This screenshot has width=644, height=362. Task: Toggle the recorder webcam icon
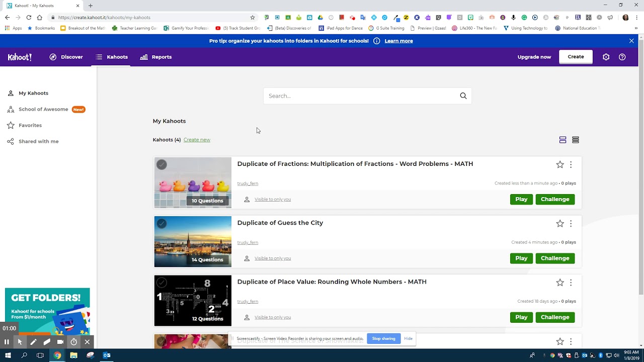(60, 342)
